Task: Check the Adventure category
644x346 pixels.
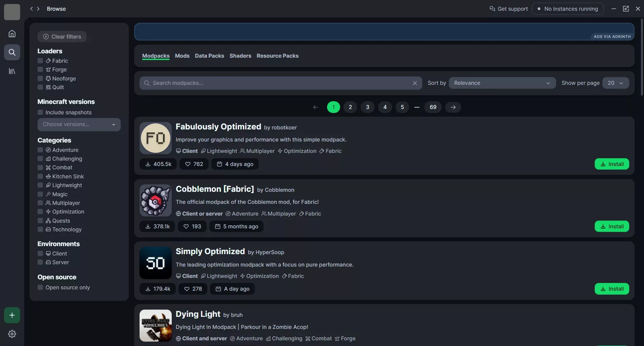Action: pos(40,150)
